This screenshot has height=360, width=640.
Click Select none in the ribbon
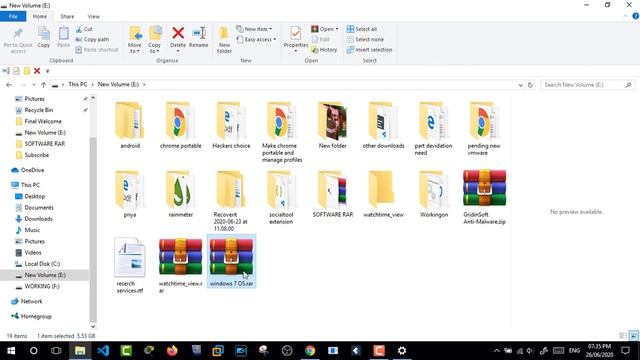365,40
